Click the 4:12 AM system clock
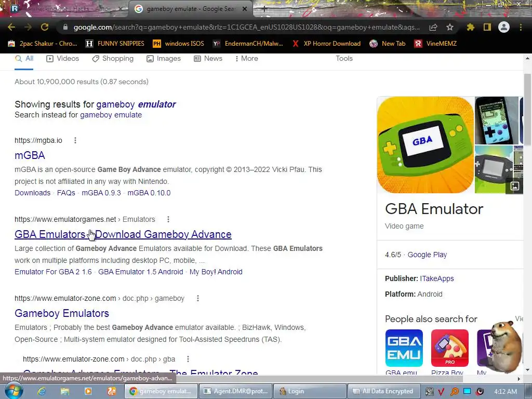 click(506, 391)
